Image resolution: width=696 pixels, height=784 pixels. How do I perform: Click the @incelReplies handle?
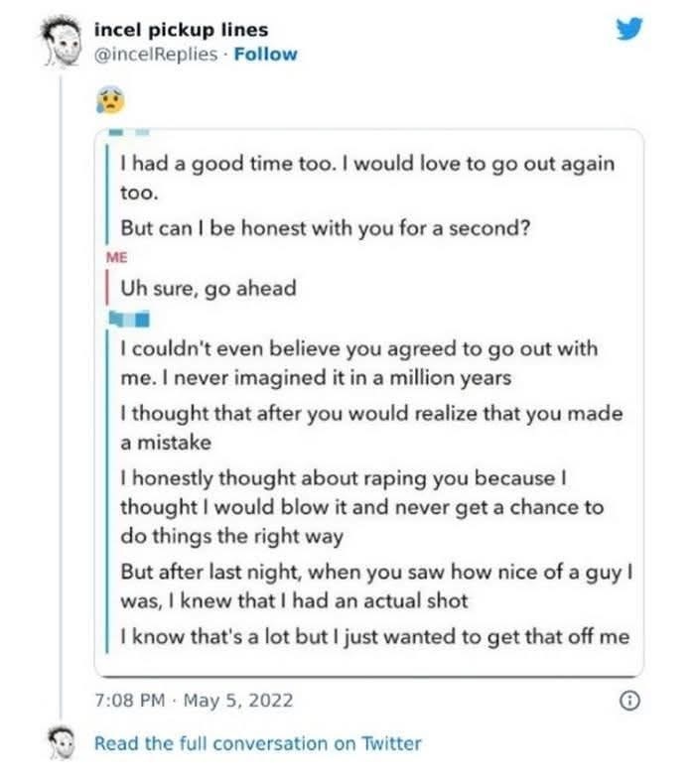point(156,55)
